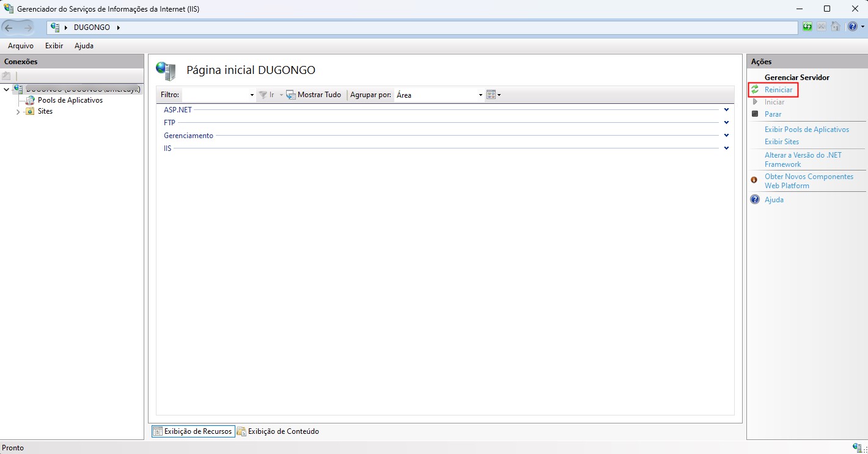Click Obter Novos Componentes Web Platform link

tap(809, 181)
